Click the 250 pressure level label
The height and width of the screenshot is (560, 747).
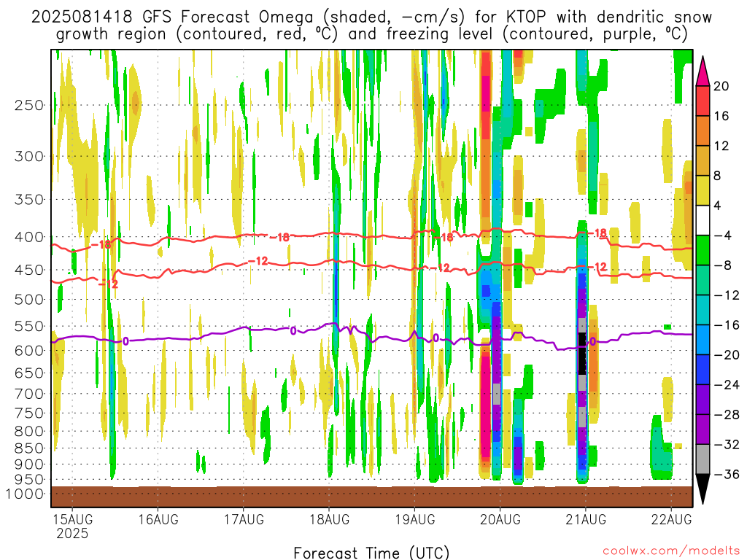pos(29,105)
